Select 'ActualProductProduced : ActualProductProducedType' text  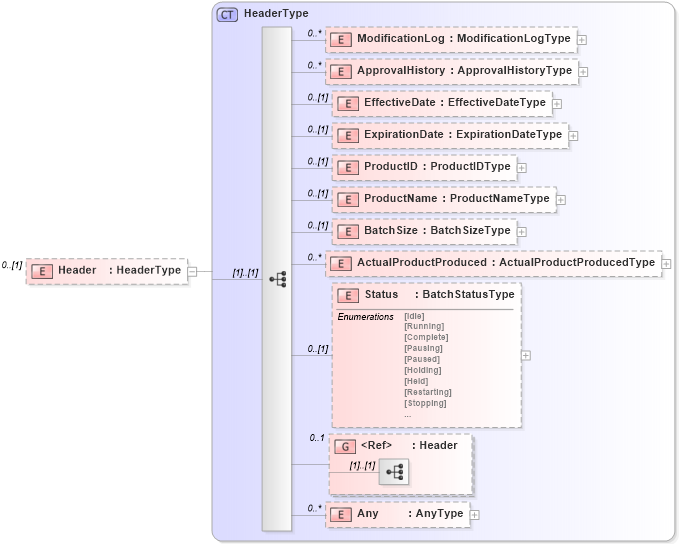point(506,262)
